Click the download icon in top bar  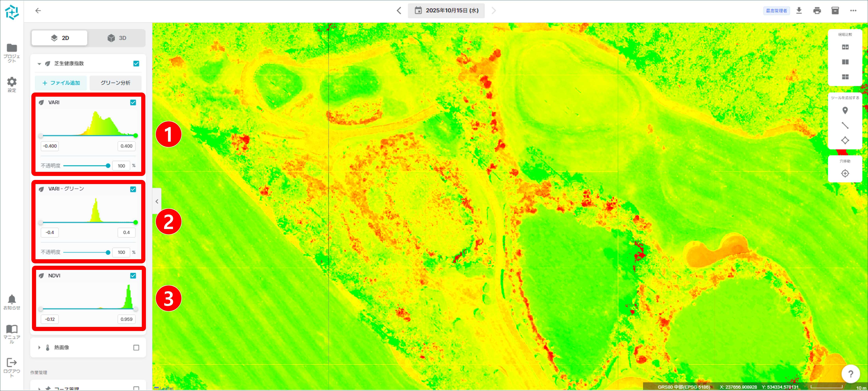pos(799,10)
